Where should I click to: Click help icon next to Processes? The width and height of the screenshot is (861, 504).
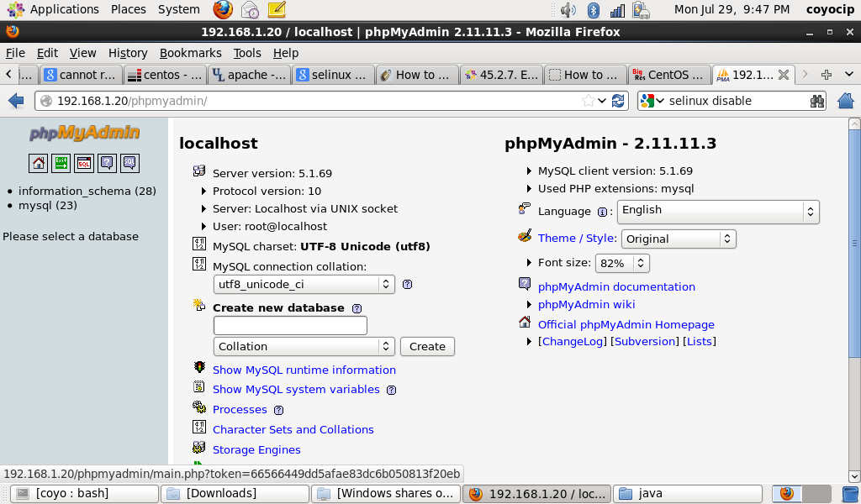tap(278, 410)
